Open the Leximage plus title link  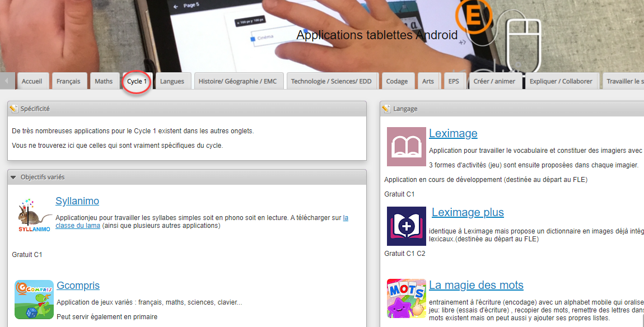[x=468, y=213]
